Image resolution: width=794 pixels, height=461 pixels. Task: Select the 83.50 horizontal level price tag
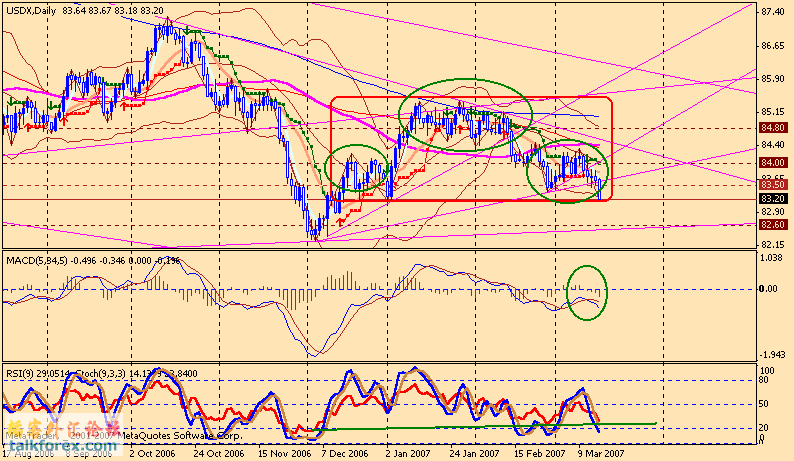[x=773, y=185]
